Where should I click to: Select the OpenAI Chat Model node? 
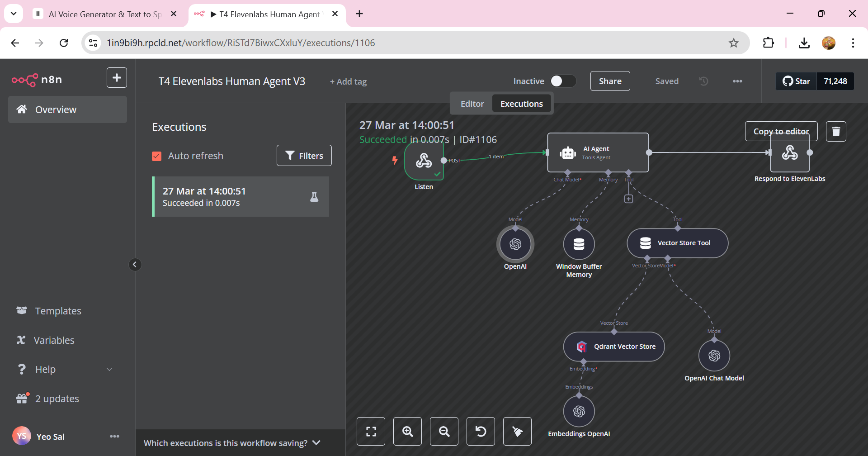tap(714, 356)
